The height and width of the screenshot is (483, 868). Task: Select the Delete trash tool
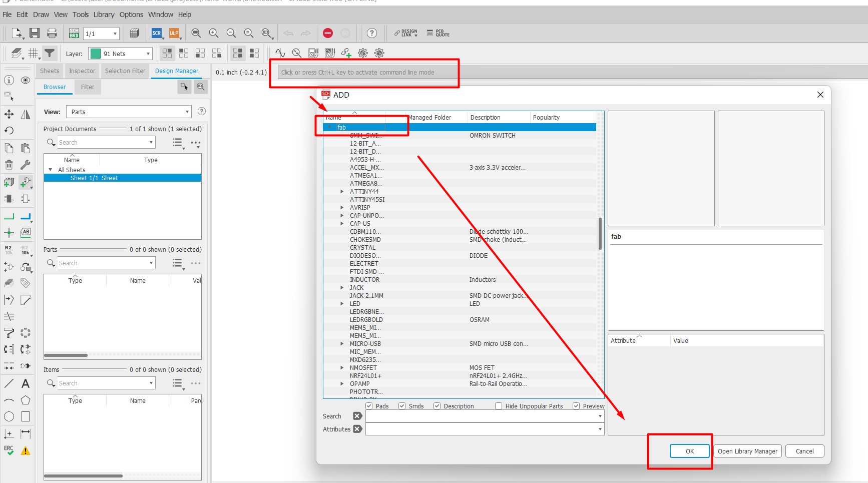[x=9, y=165]
